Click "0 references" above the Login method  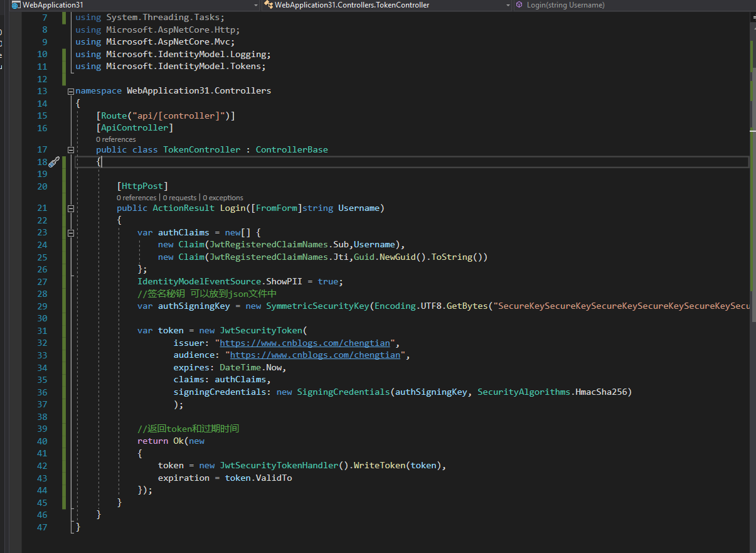pyautogui.click(x=136, y=198)
